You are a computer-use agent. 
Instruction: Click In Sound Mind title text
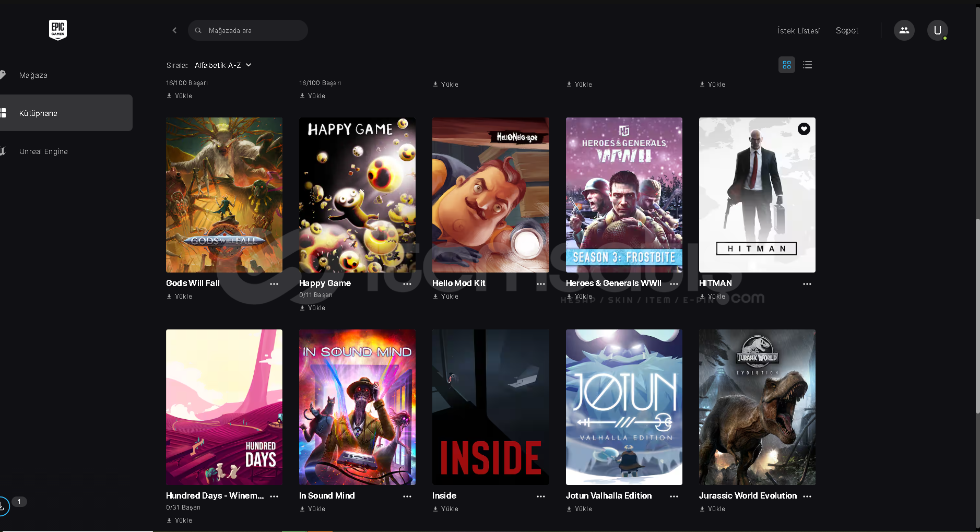click(327, 495)
